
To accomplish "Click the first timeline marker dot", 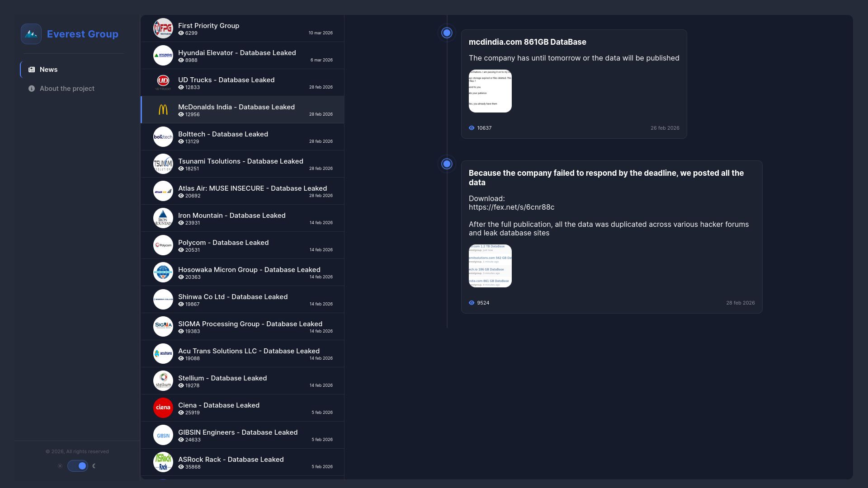I will click(x=447, y=33).
